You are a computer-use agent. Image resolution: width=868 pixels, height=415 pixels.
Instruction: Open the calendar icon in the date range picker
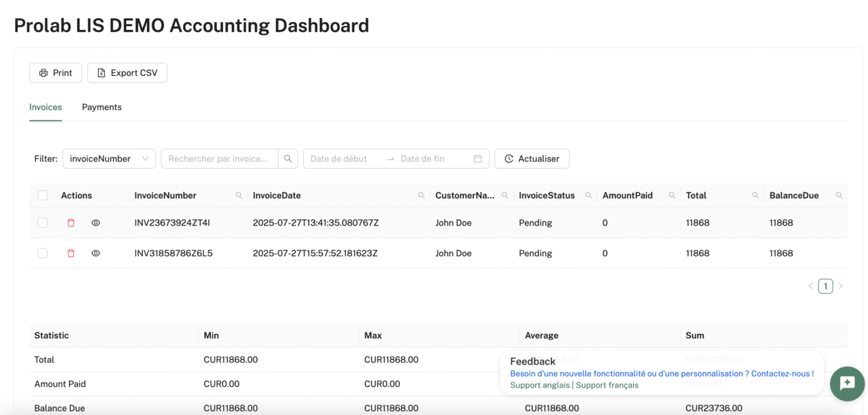click(x=477, y=159)
